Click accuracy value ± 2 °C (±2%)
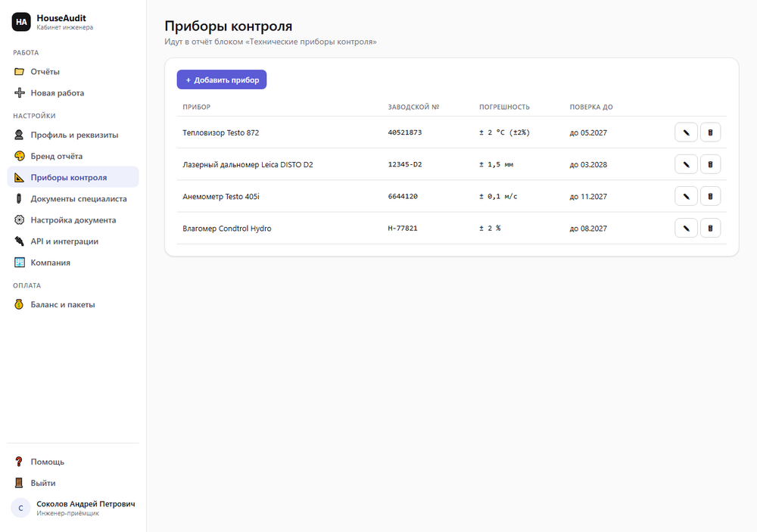 coord(504,132)
